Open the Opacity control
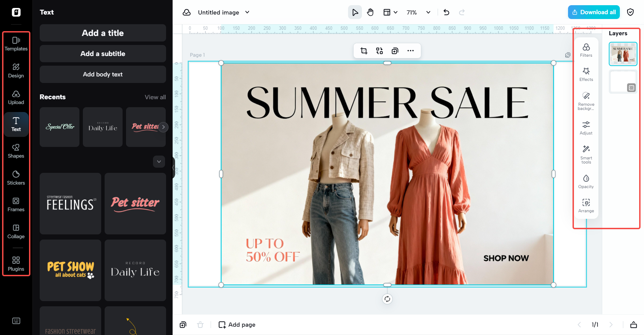The width and height of the screenshot is (644, 335). [x=586, y=182]
